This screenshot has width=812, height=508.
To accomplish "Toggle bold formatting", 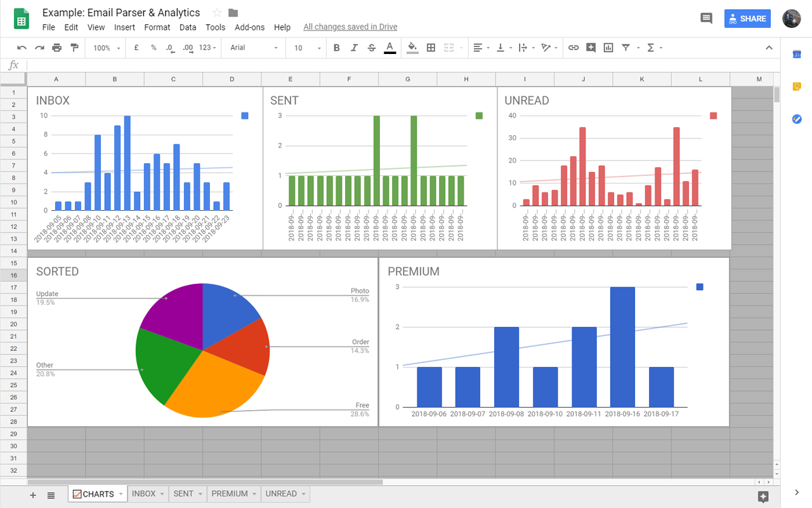I will (x=336, y=48).
